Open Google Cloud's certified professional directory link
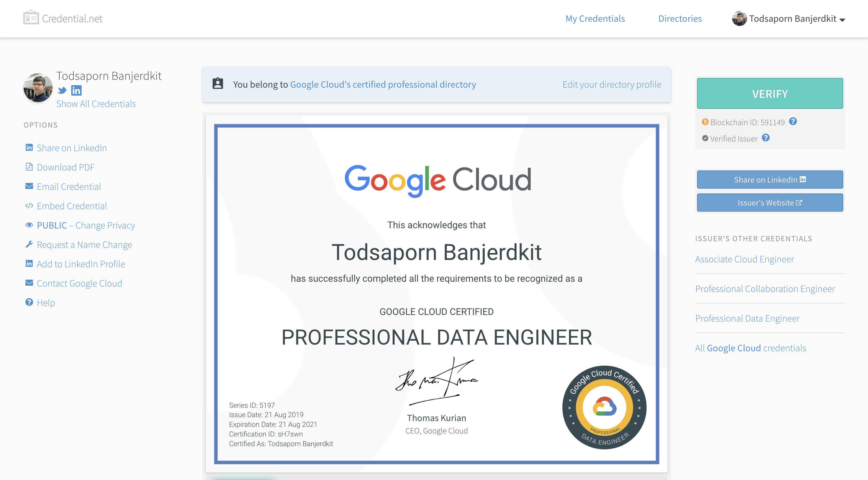The height and width of the screenshot is (480, 868). (383, 84)
